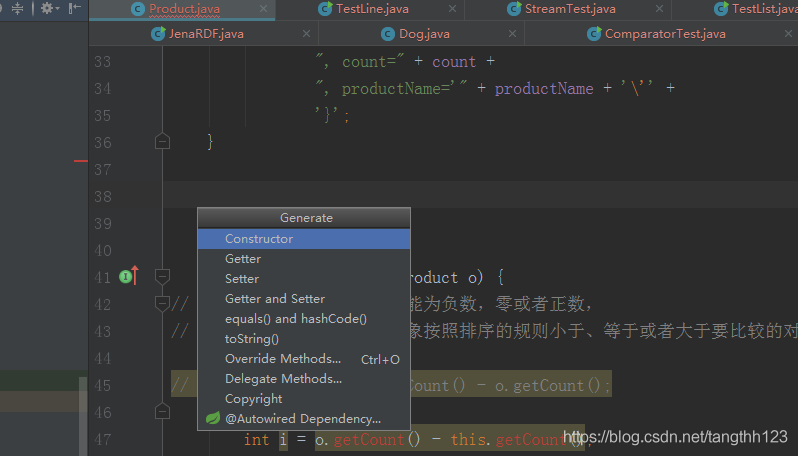
Task: Click the project panel settings gear icon
Action: [x=46, y=8]
